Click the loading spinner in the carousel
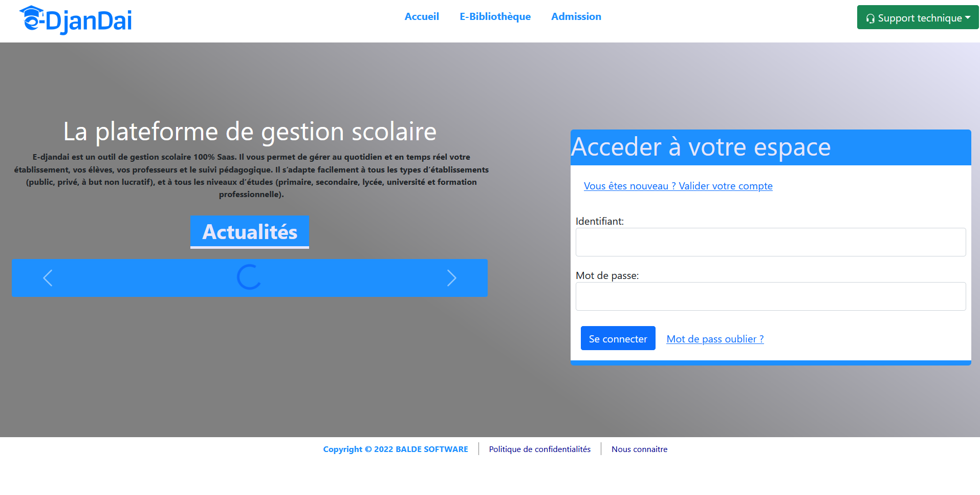980x495 pixels. (x=249, y=277)
